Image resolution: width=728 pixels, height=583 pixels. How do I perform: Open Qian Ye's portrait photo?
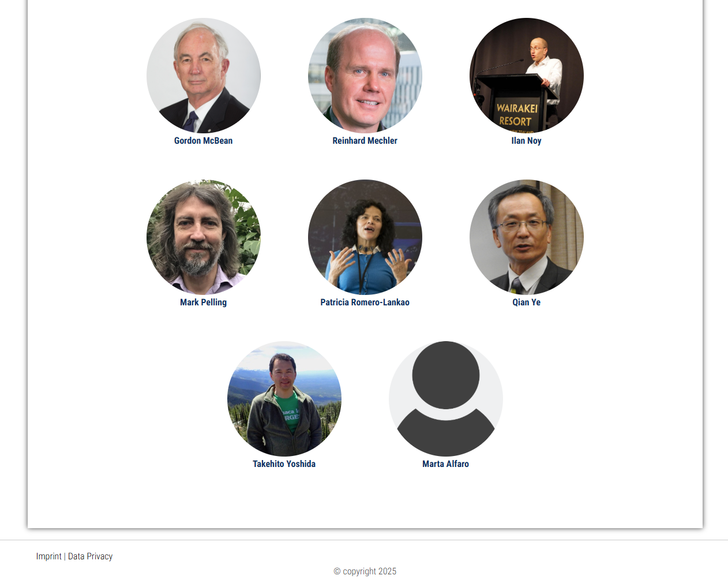tap(527, 237)
